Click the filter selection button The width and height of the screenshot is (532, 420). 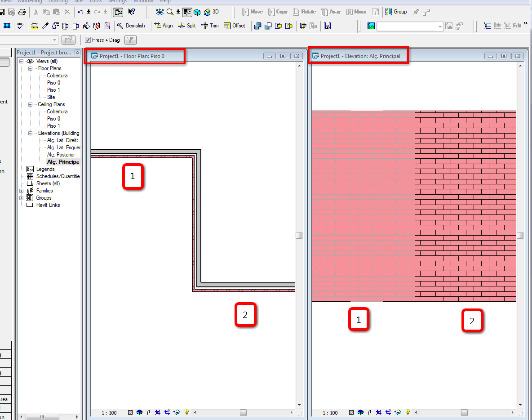pos(130,40)
